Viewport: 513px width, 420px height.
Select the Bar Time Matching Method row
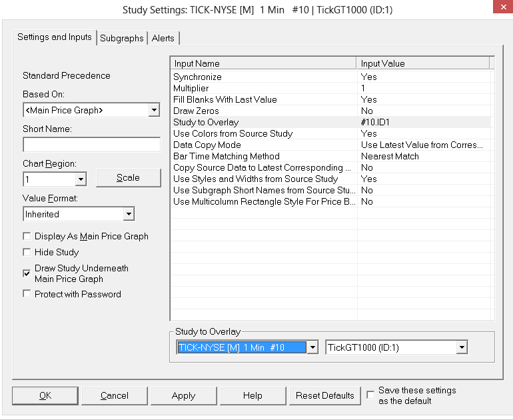(x=264, y=156)
